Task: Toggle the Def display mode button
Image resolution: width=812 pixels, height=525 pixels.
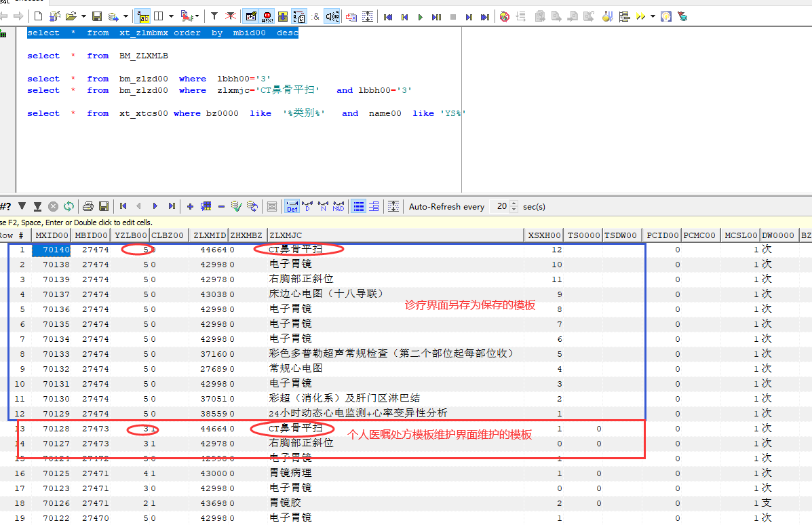Action: pyautogui.click(x=292, y=207)
